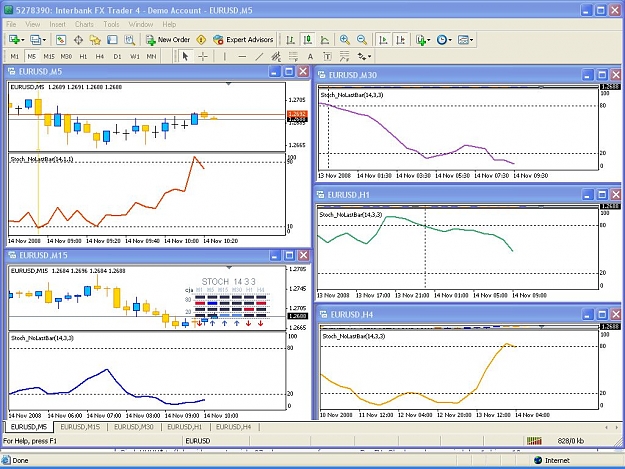Select the vertical line tool

pyautogui.click(x=224, y=57)
